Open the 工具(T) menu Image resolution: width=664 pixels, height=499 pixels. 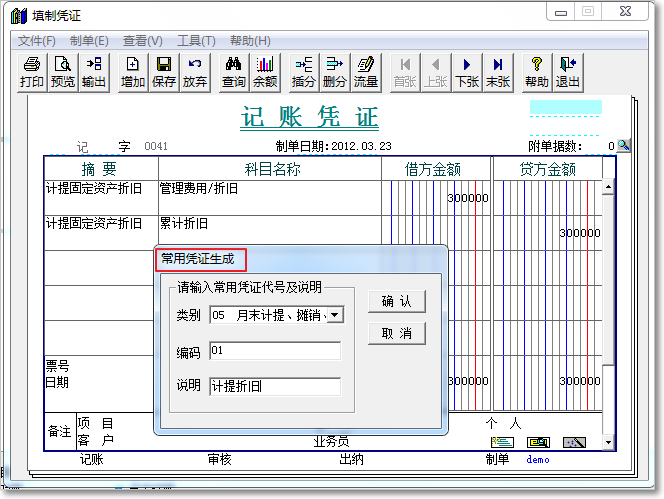196,41
